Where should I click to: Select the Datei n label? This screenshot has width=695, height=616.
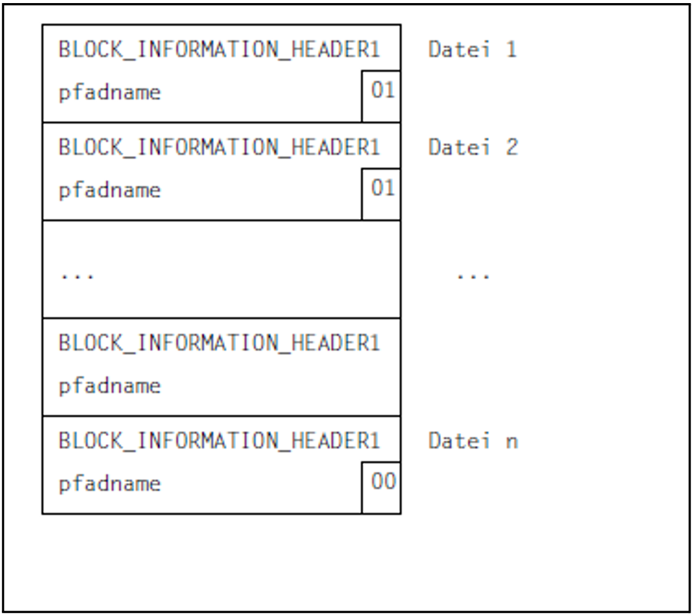pos(472,441)
